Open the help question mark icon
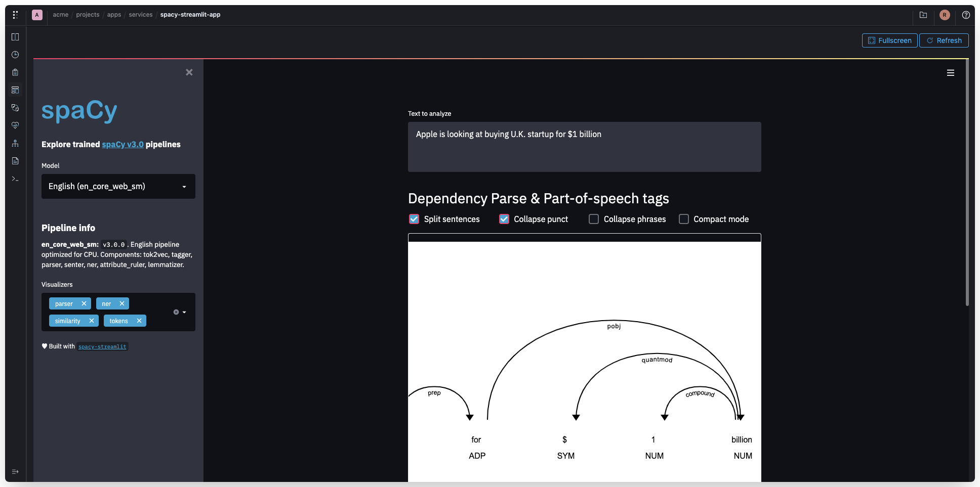Screen dimensions: 980x487 pos(966,15)
